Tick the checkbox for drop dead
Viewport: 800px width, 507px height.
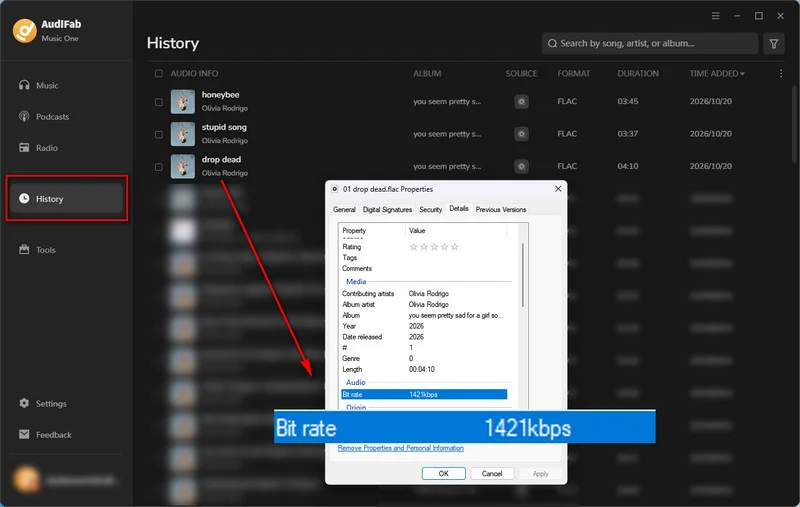[159, 167]
